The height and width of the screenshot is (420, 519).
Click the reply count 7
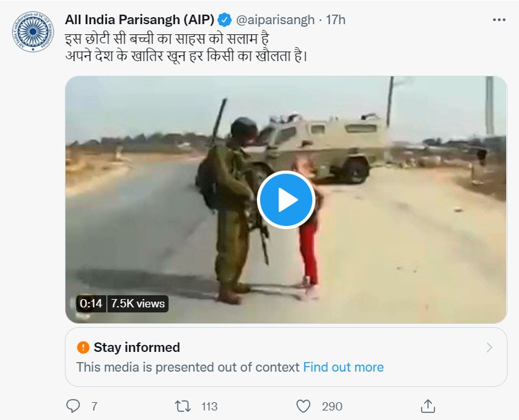tap(94, 406)
